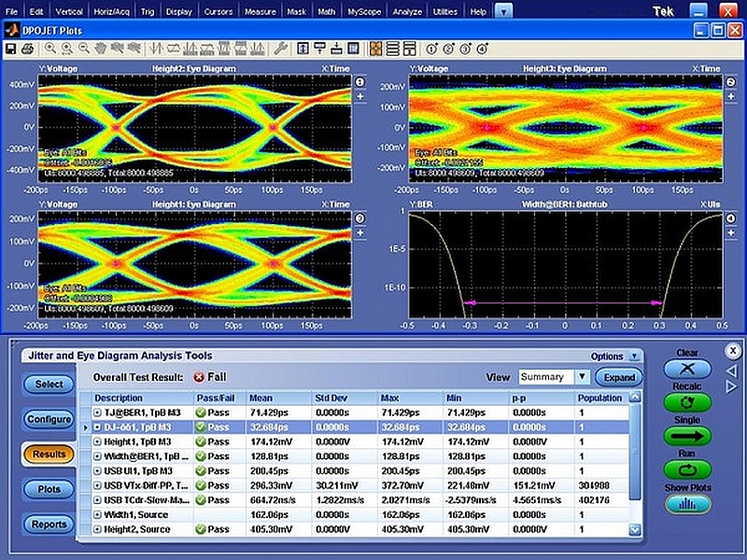Expand the USB VTx-Diff-PP row
Viewport: 747px width, 560px height.
(97, 485)
